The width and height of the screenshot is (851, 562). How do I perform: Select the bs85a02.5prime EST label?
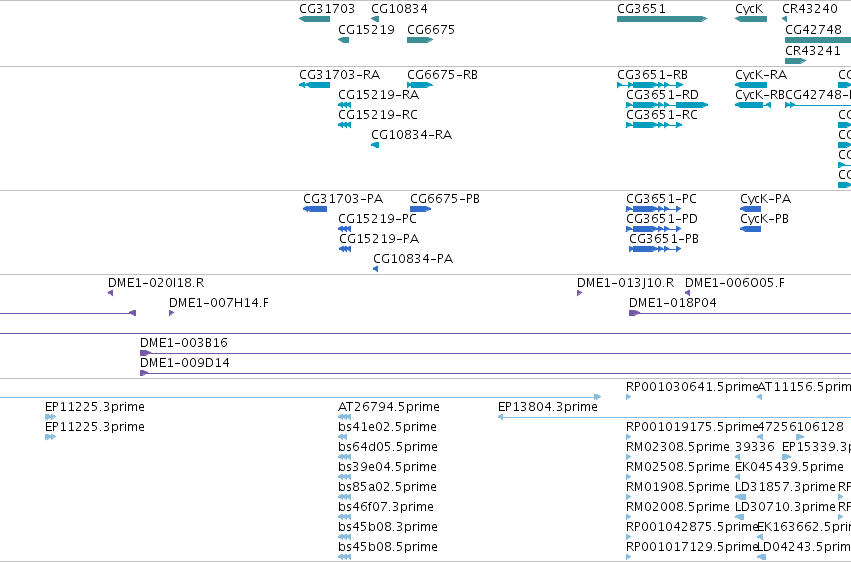(x=387, y=488)
